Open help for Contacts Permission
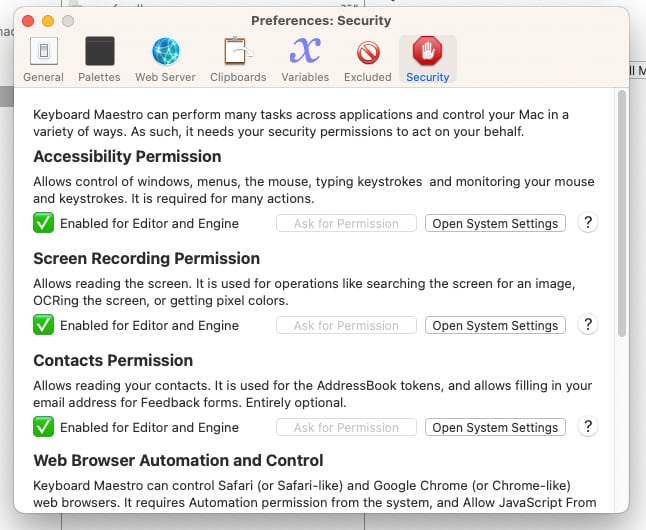The height and width of the screenshot is (530, 646). pyautogui.click(x=588, y=427)
